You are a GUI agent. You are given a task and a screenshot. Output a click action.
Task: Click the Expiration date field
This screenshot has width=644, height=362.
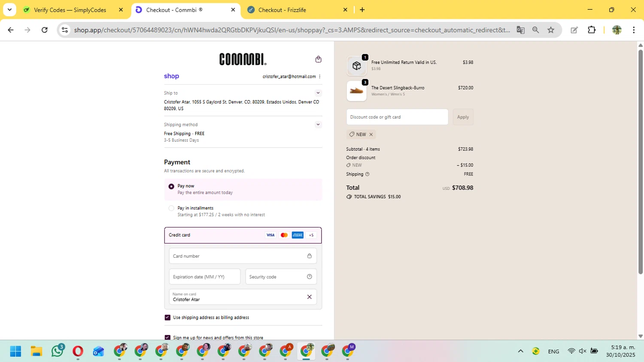[205, 277]
